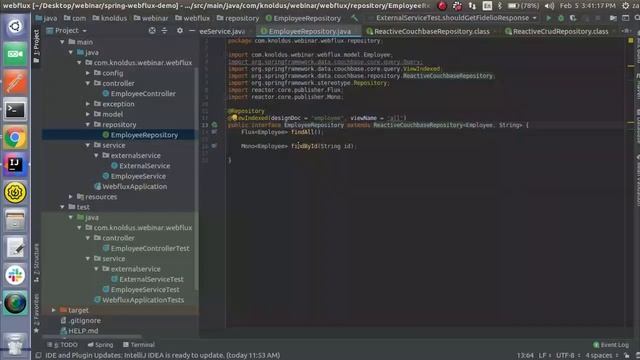The height and width of the screenshot is (360, 640).
Task: Toggle the Project side tool window tab
Action: coord(36,46)
